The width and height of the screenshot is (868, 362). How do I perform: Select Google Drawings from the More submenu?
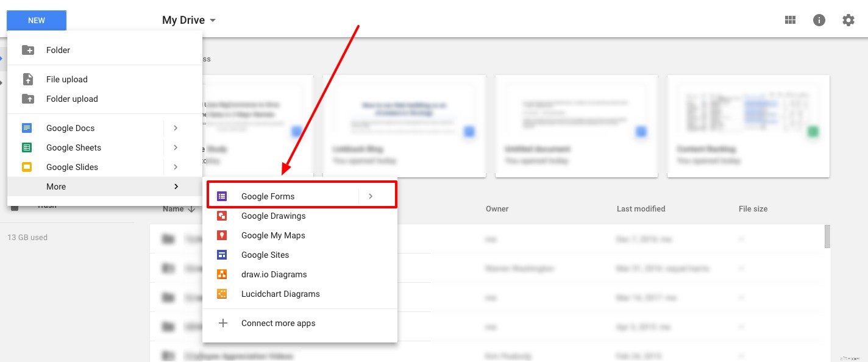(x=273, y=216)
